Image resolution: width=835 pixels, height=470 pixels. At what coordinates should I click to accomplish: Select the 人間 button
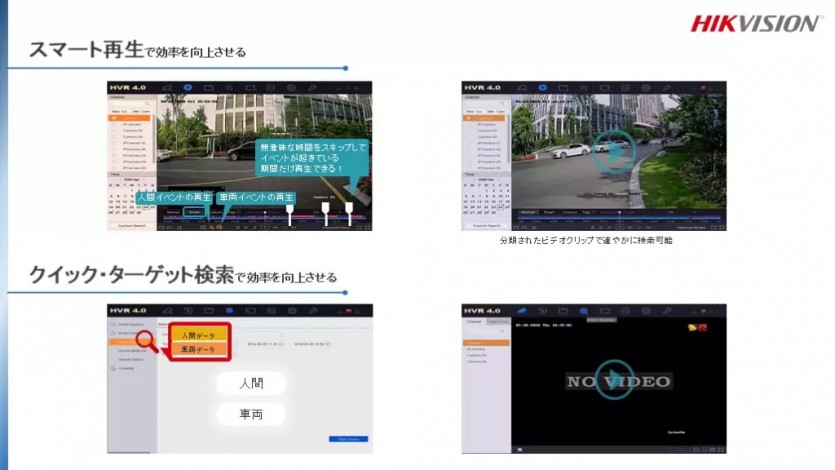251,383
